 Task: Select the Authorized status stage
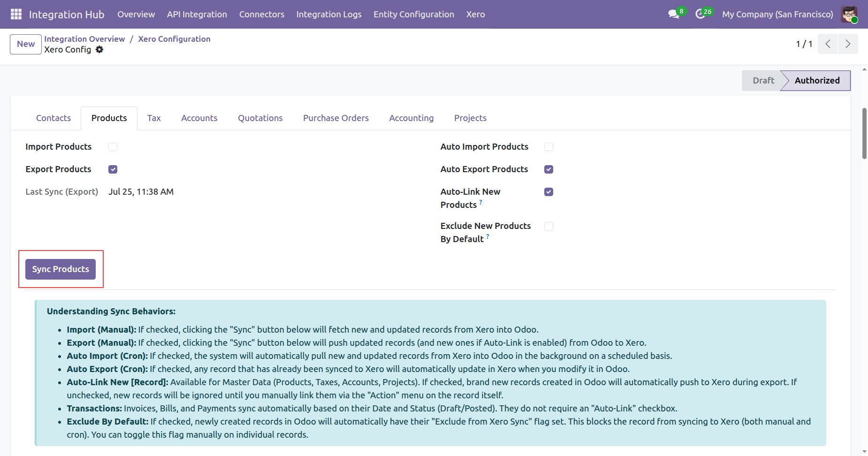pos(817,81)
